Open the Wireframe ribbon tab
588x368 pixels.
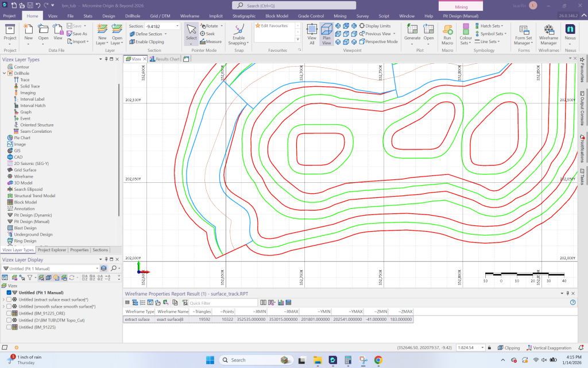pos(189,16)
